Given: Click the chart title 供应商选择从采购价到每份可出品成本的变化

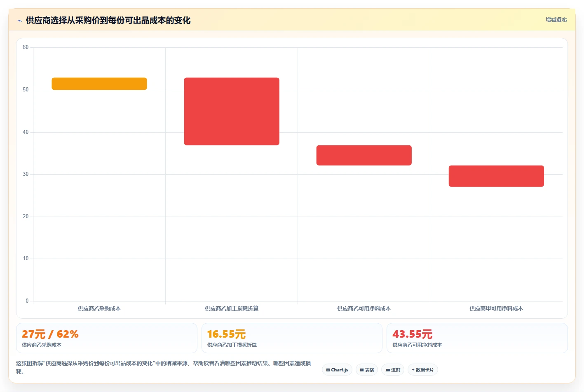Looking at the screenshot, I should (108, 20).
